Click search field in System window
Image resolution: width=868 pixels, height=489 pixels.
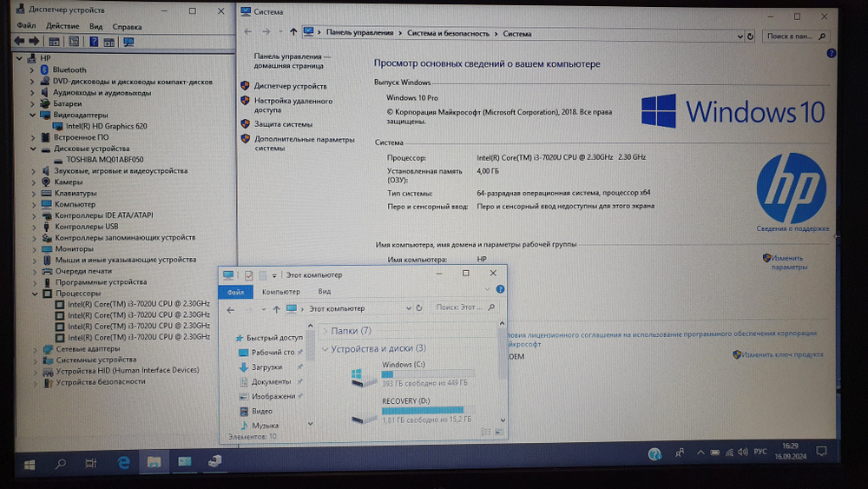pos(795,36)
